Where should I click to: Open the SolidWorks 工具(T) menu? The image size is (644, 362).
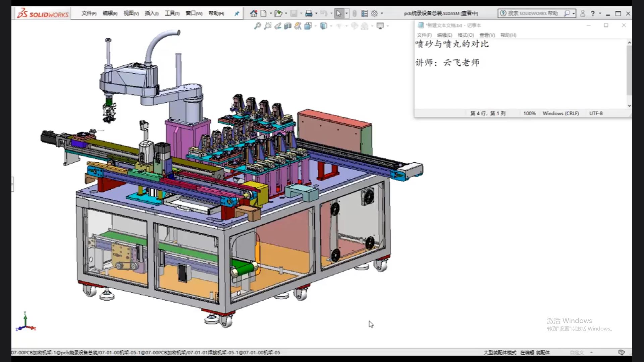click(x=172, y=13)
